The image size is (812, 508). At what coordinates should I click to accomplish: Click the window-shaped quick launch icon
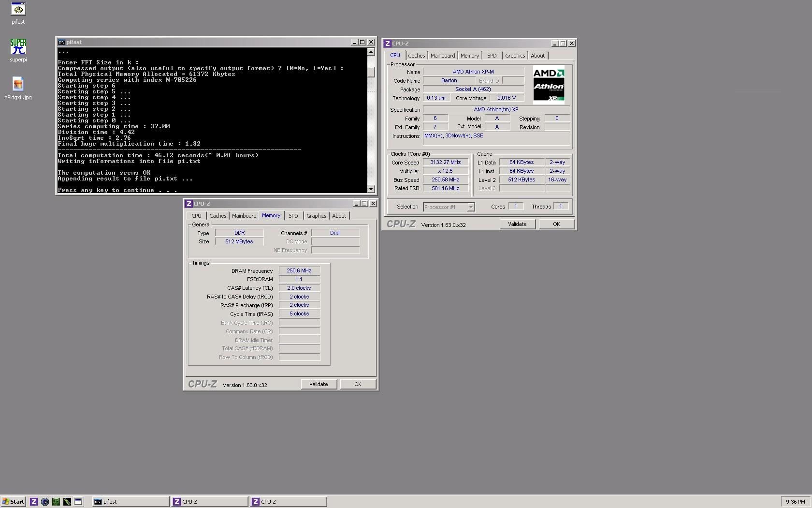[x=78, y=502]
